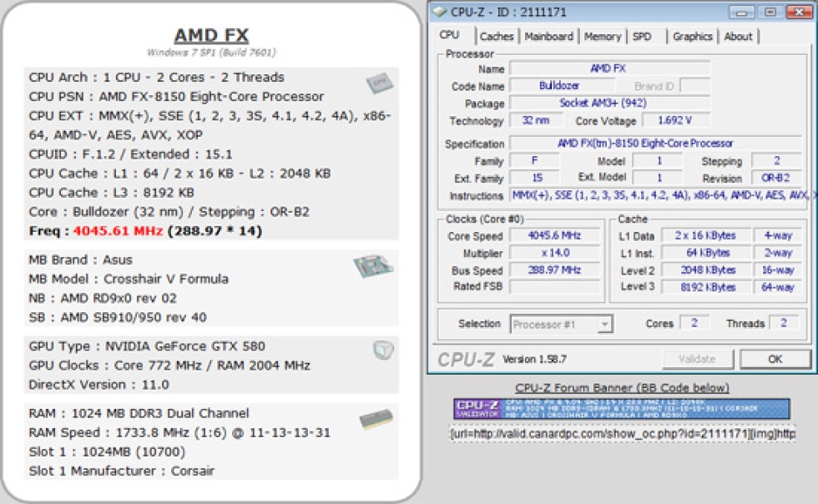View the Memory tab
818x504 pixels.
pyautogui.click(x=602, y=36)
